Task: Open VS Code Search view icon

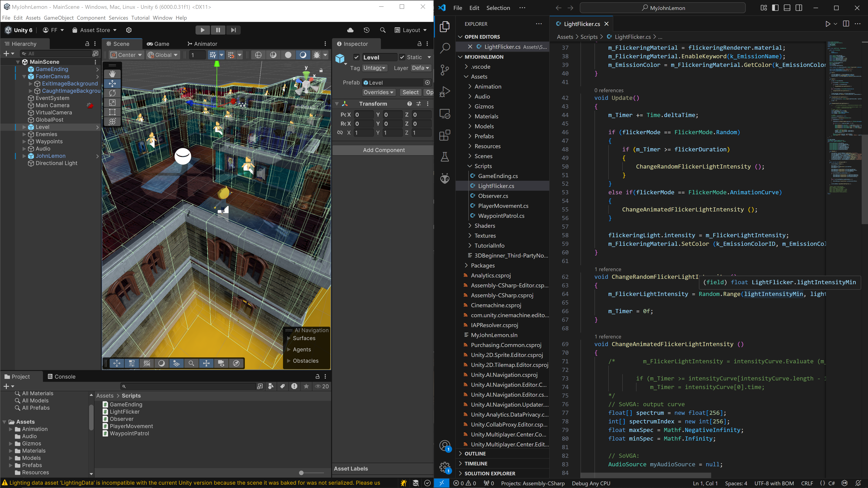Action: [x=445, y=48]
